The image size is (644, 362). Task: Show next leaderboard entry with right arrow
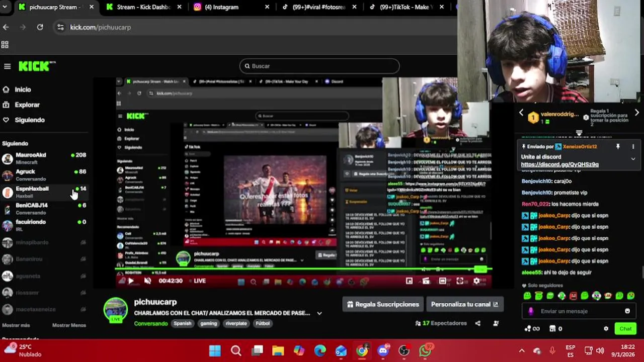click(636, 113)
